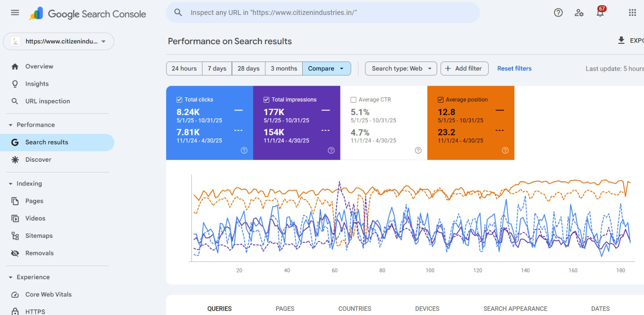
Task: Open the Search type: Web dropdown
Action: [x=401, y=68]
